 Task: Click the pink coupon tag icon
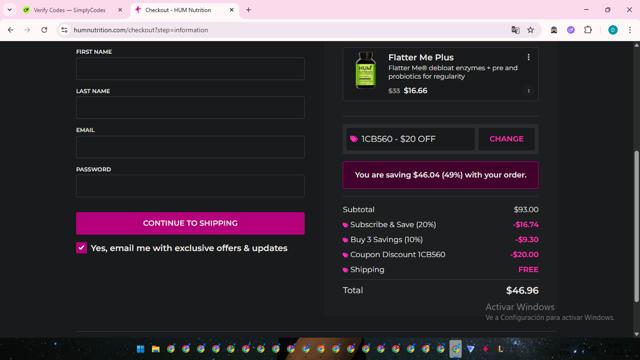354,139
